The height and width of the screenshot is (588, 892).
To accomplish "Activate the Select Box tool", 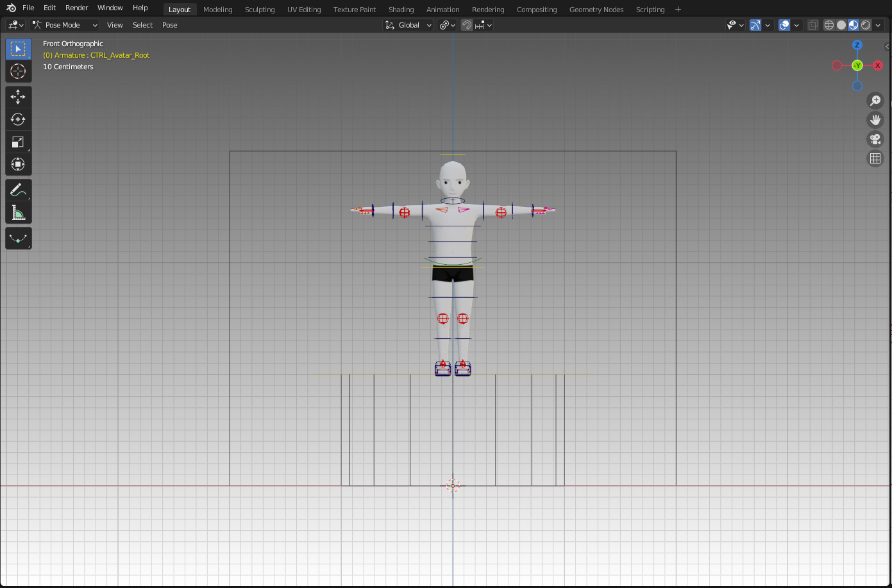I will coord(18,49).
